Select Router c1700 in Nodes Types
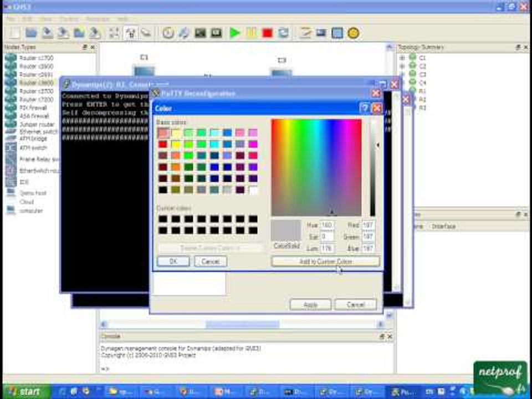Image resolution: width=532 pixels, height=399 pixels. (36, 58)
